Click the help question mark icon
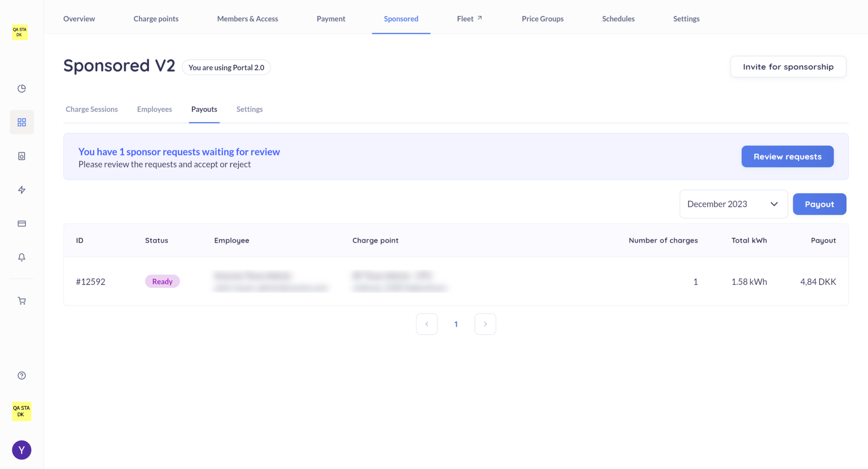This screenshot has height=469, width=868. tap(22, 375)
